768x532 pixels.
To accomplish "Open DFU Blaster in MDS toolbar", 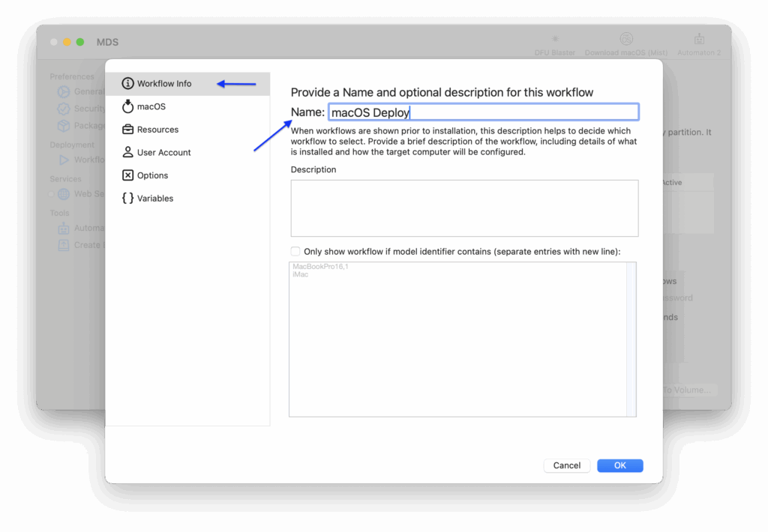I will point(555,45).
